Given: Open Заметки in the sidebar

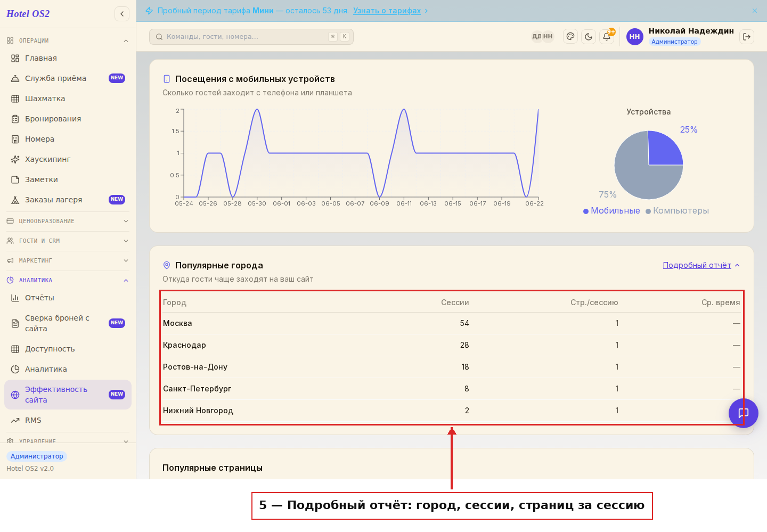Looking at the screenshot, I should click(x=68, y=179).
